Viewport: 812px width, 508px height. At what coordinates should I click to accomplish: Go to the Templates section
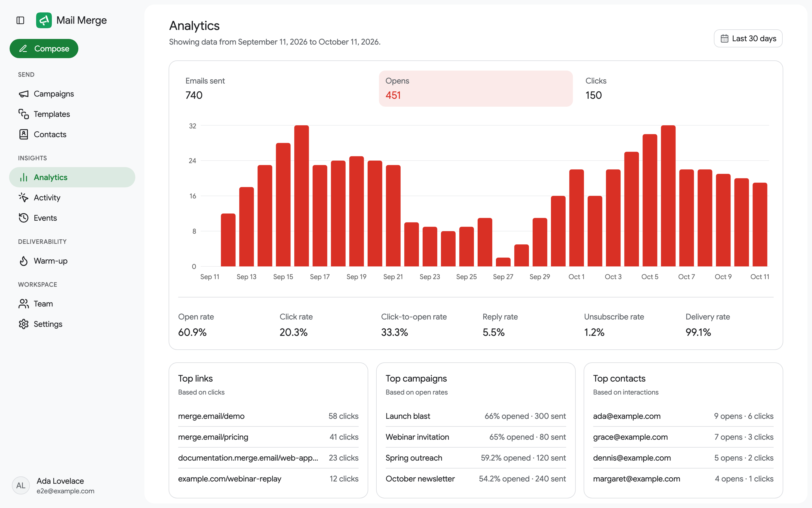72,114
